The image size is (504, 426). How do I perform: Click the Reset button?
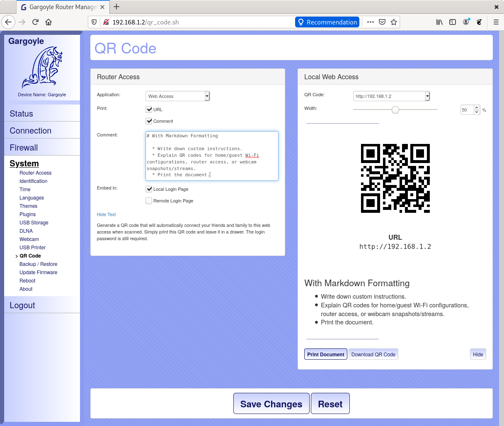tap(330, 404)
